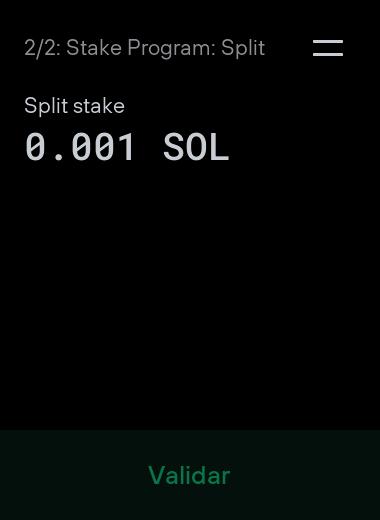Tap the green 'Validar' text

coord(189,475)
